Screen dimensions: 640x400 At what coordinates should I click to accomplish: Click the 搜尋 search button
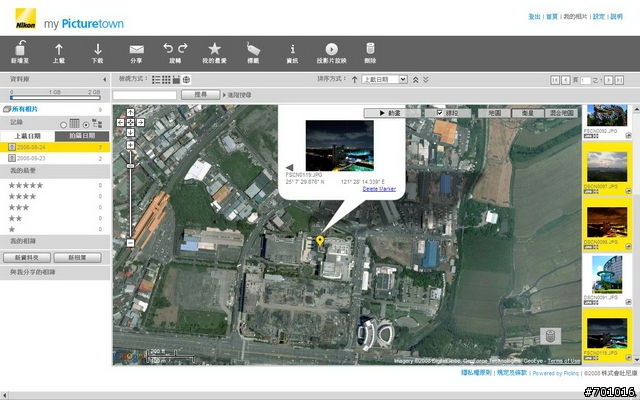pos(200,95)
